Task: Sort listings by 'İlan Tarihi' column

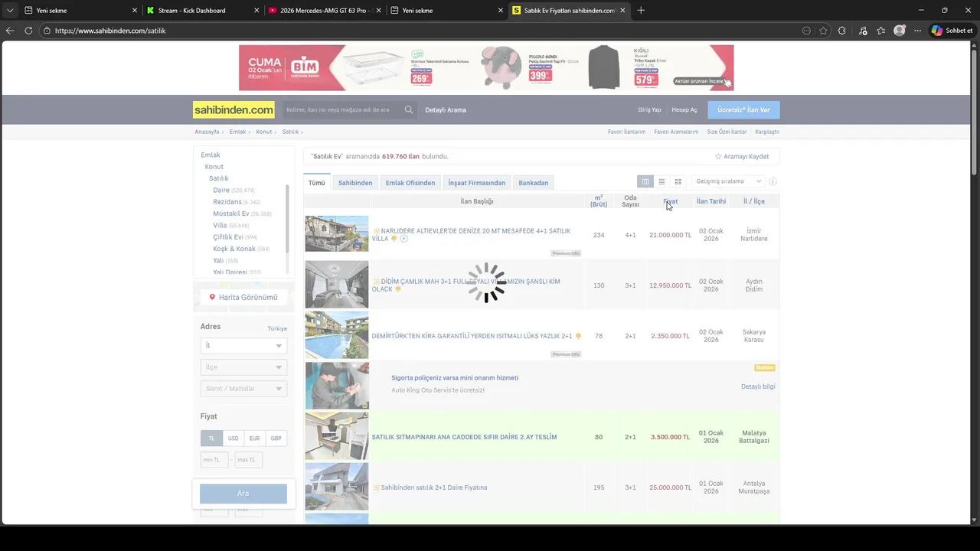Action: [x=711, y=201]
